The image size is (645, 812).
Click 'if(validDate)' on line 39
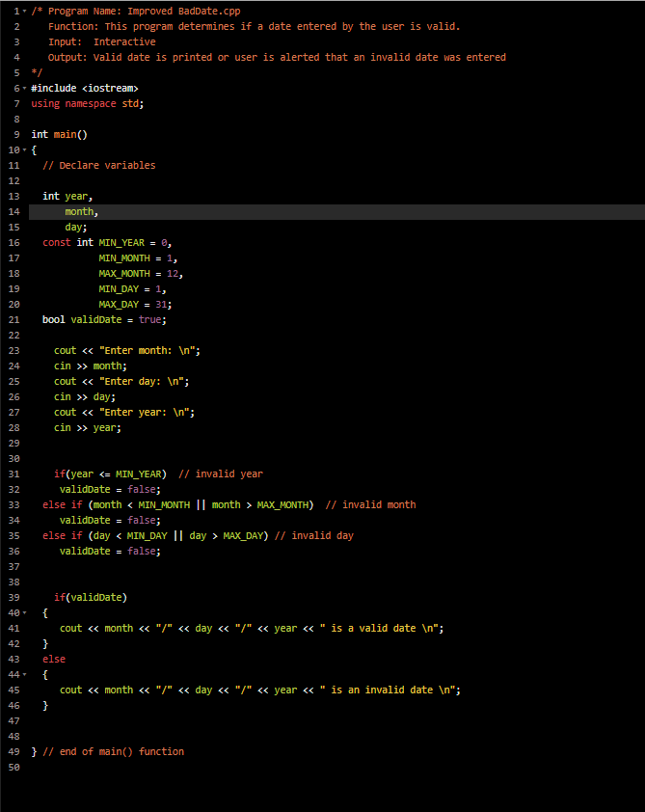91,597
